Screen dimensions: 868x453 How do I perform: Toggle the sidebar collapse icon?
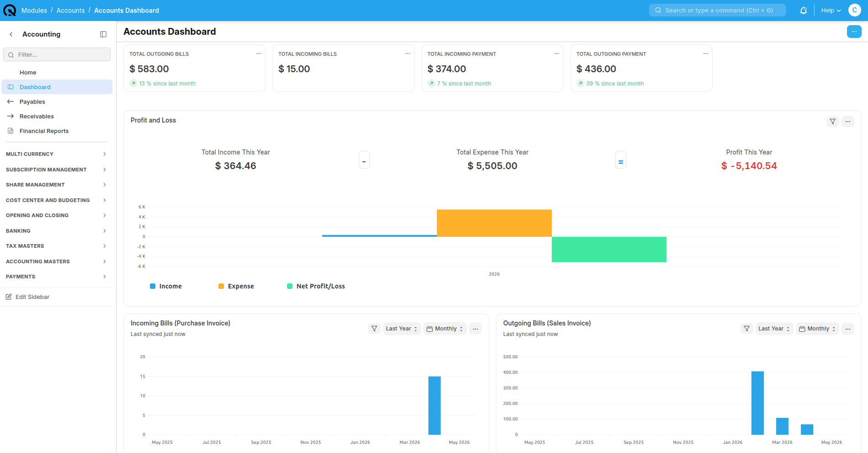click(103, 34)
